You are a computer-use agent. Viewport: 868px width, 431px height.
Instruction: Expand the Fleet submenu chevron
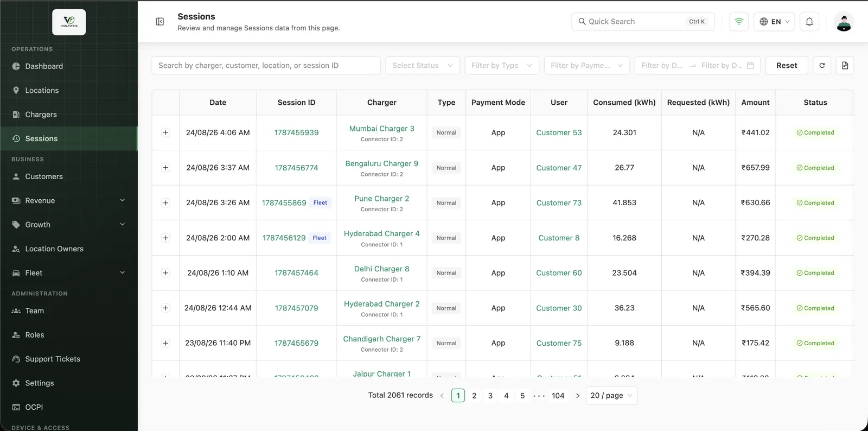pyautogui.click(x=122, y=273)
